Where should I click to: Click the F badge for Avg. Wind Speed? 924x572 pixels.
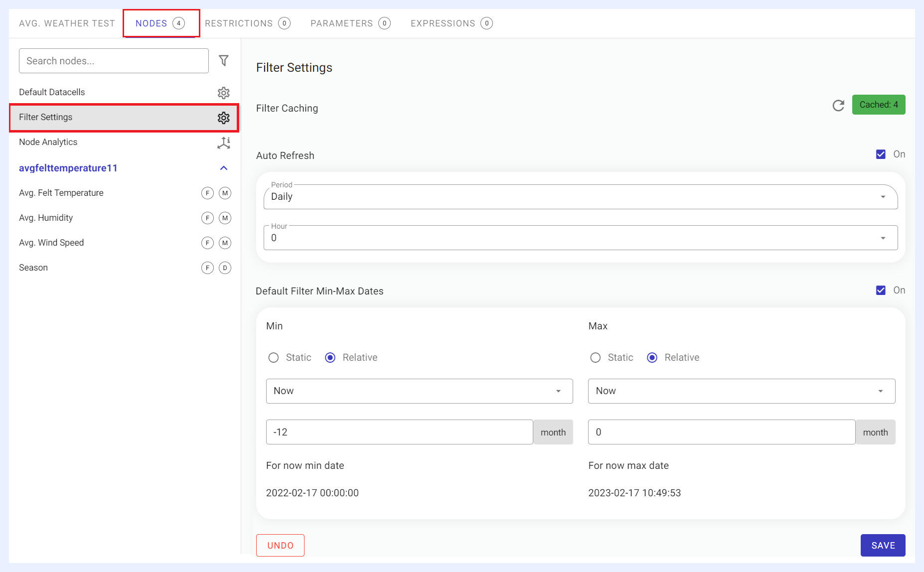coord(207,243)
